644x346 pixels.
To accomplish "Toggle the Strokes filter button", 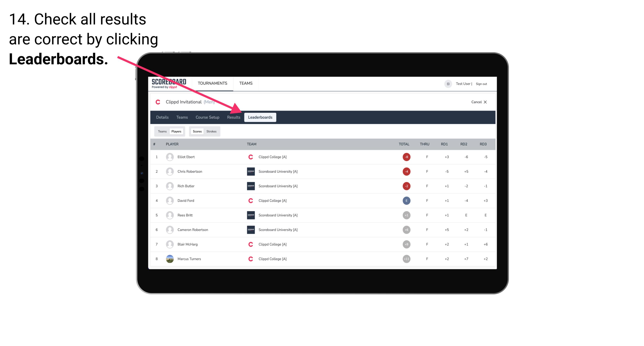I will coord(212,131).
